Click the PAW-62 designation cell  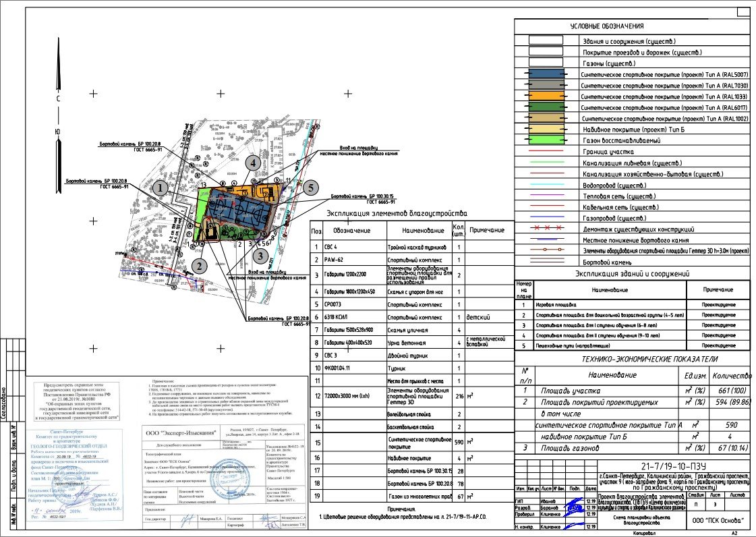pos(354,260)
